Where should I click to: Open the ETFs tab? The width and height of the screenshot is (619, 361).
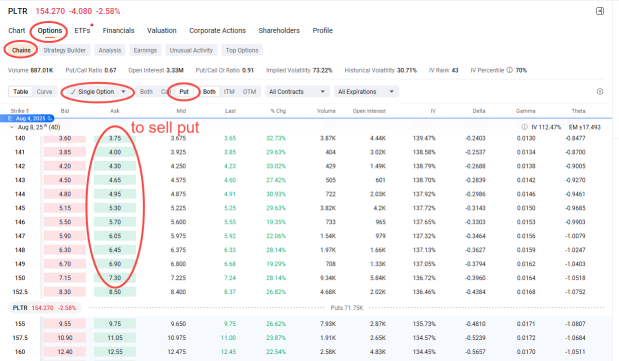(82, 30)
